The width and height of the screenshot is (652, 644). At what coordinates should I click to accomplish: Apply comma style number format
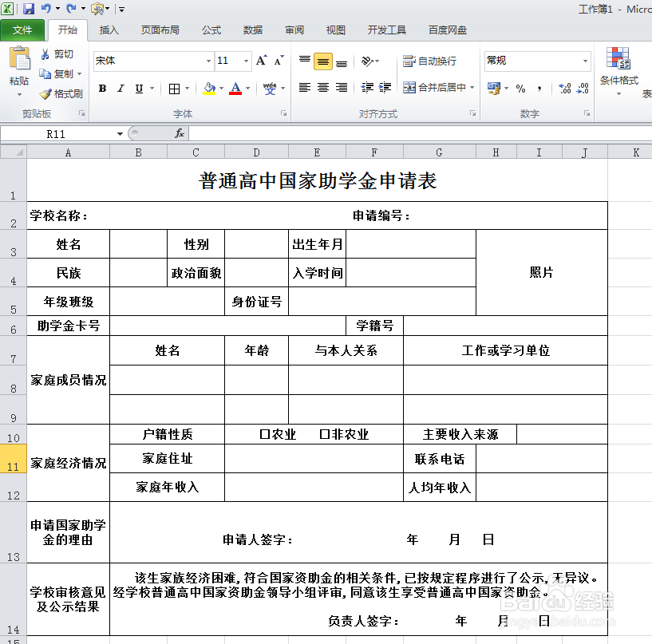(539, 88)
